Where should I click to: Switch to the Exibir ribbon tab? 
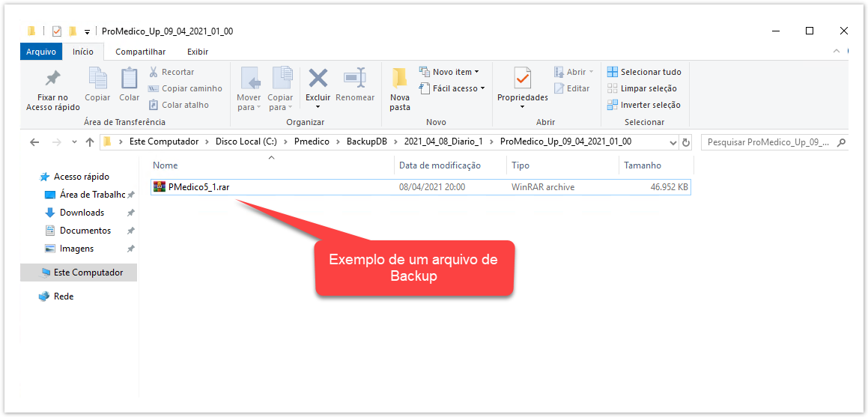[x=198, y=52]
